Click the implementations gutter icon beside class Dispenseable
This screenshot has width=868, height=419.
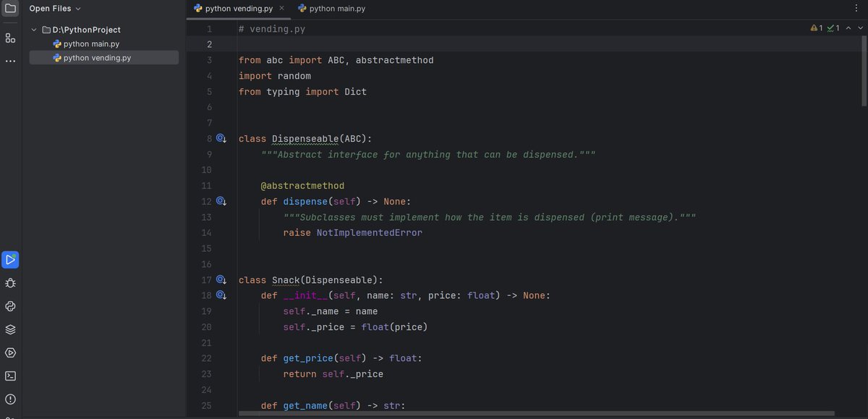221,137
